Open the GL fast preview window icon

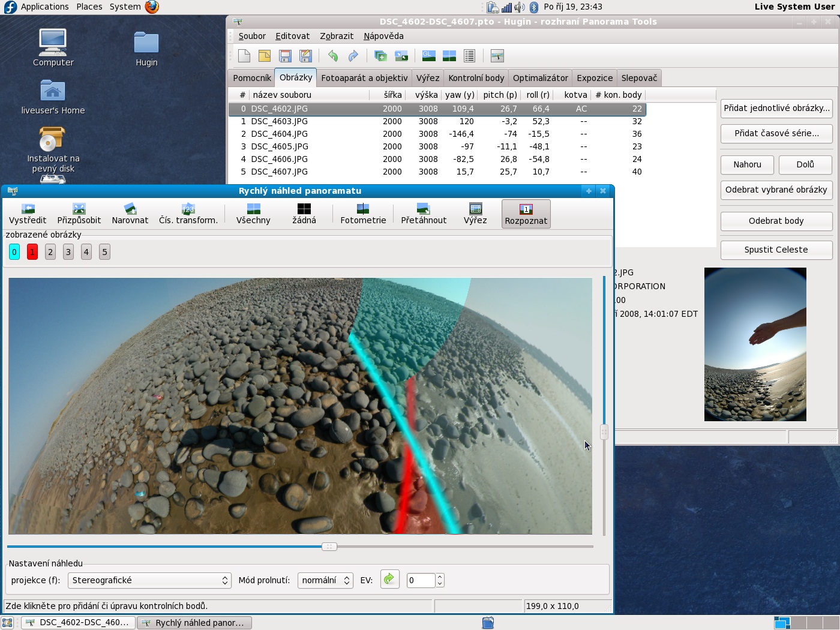point(428,56)
